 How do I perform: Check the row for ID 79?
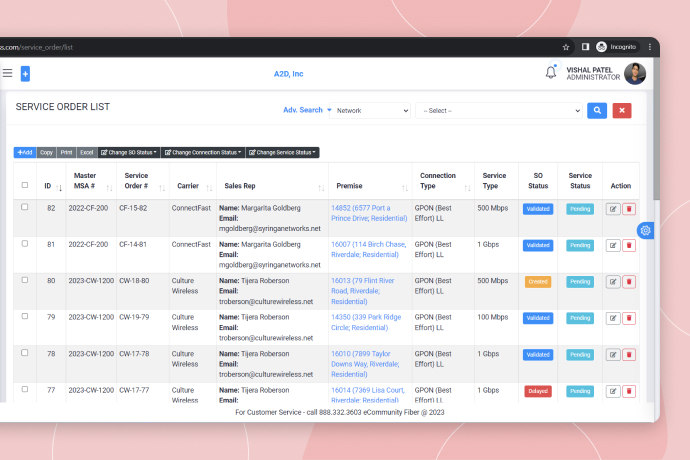coord(25,316)
